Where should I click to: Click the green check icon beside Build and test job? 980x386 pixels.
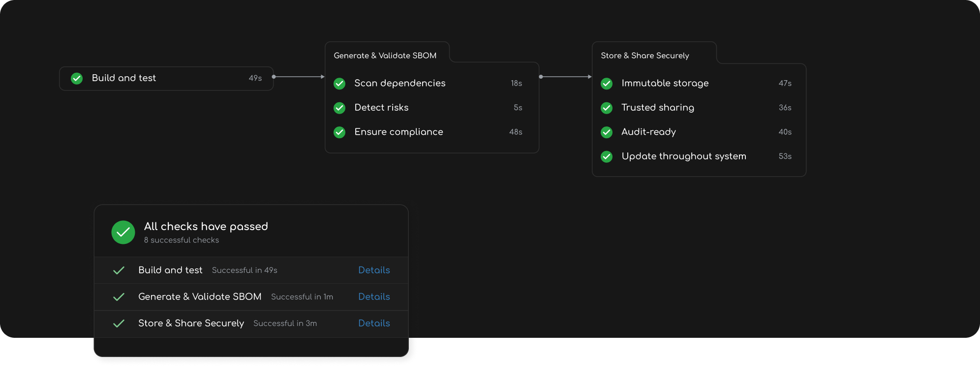pyautogui.click(x=77, y=78)
